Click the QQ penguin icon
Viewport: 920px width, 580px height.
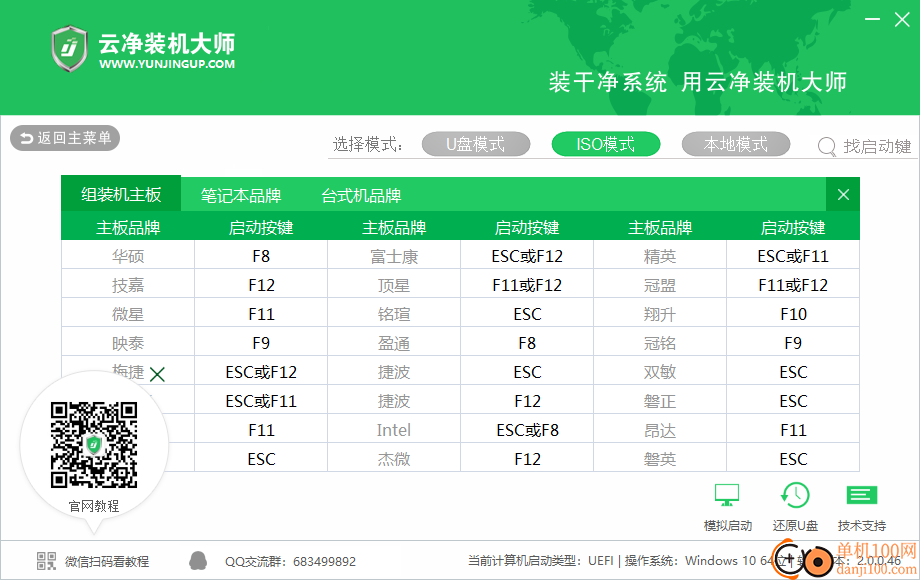coord(198,561)
